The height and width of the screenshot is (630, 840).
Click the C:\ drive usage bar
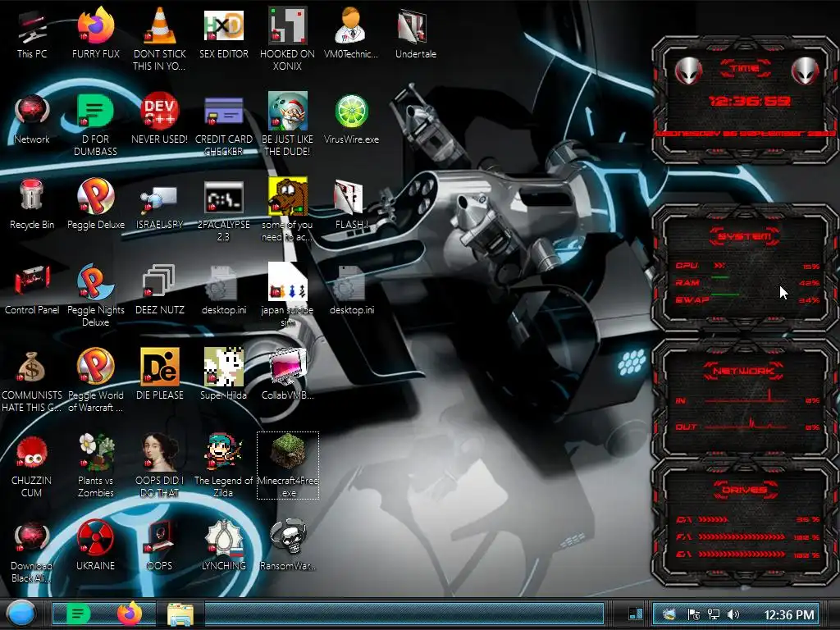(713, 519)
